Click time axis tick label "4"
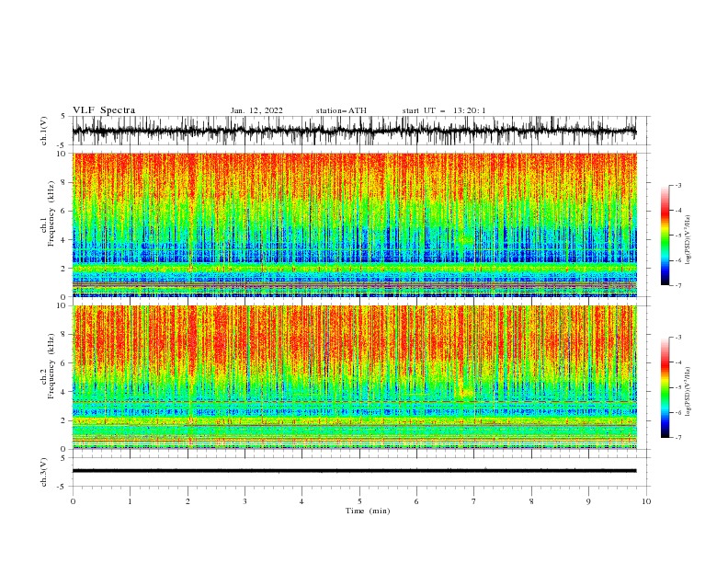This screenshot has height=563, width=728. pos(301,501)
